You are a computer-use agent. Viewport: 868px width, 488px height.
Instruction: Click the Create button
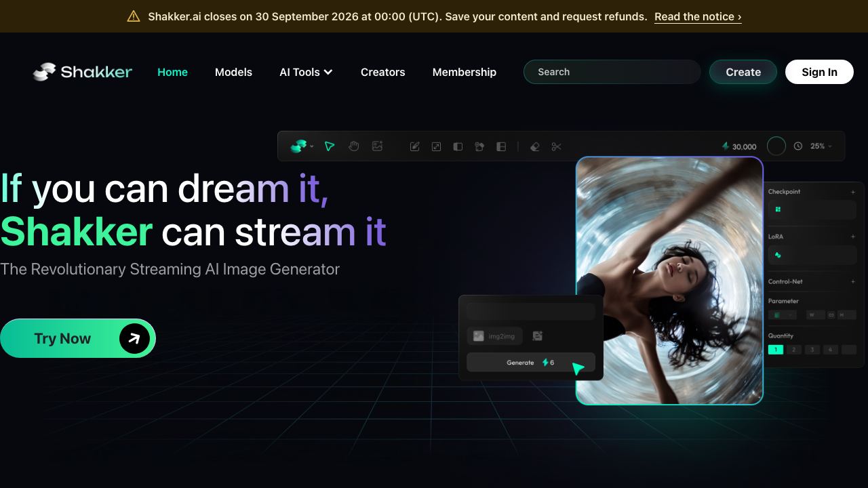743,72
